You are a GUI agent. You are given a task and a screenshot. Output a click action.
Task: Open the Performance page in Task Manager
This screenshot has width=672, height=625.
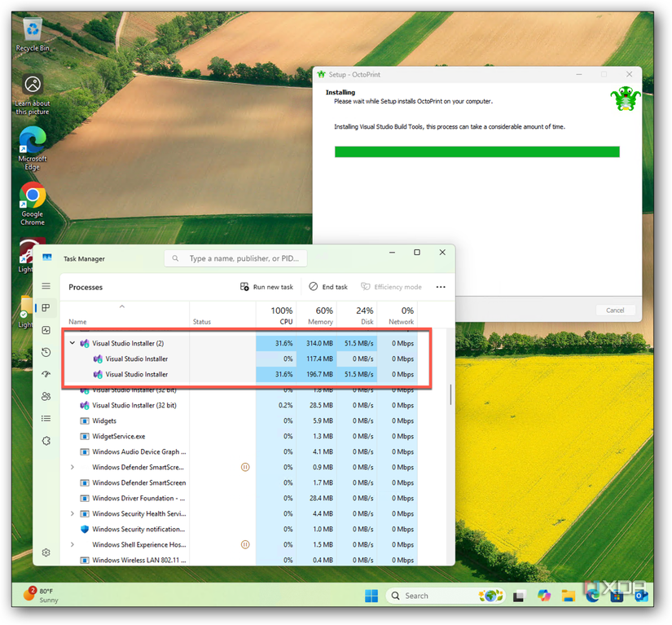tap(46, 330)
